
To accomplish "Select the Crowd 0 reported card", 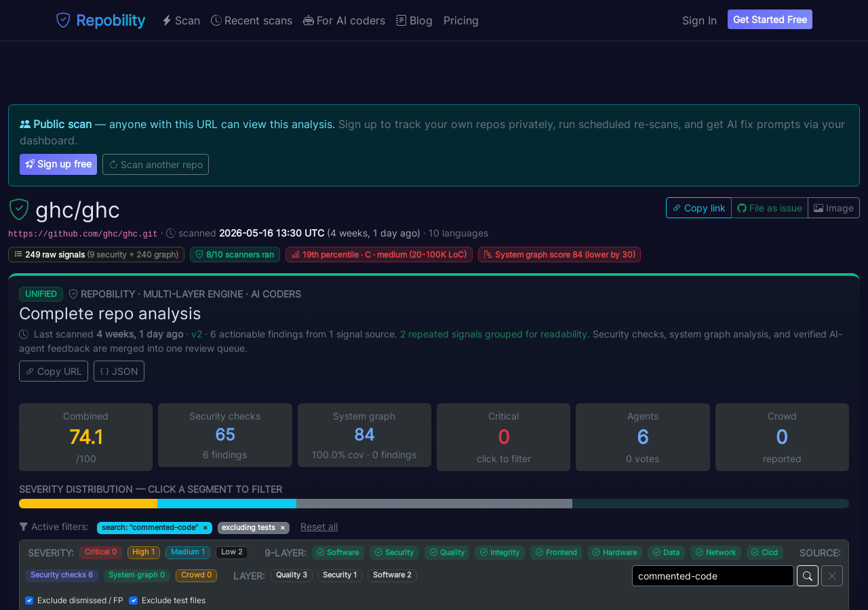I will [782, 437].
